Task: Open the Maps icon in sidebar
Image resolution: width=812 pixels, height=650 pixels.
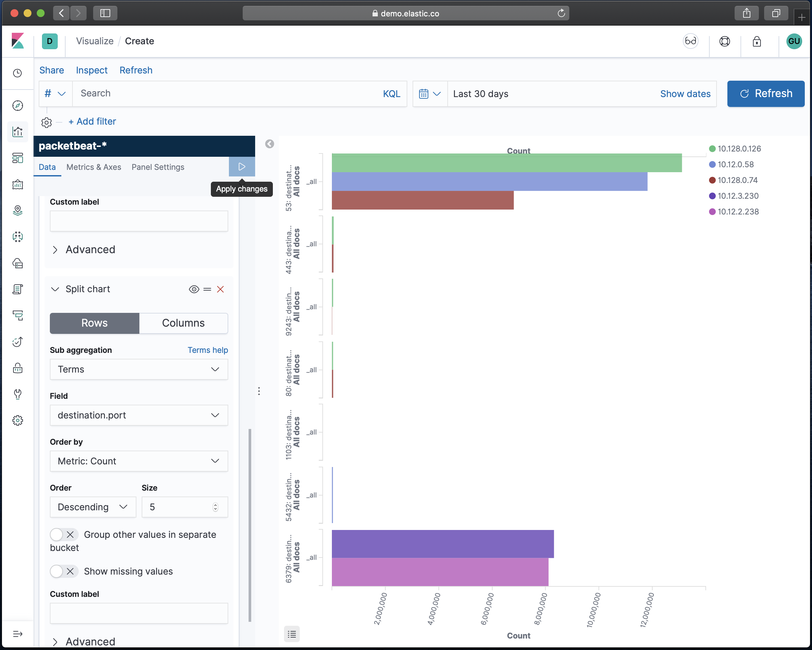Action: [18, 210]
